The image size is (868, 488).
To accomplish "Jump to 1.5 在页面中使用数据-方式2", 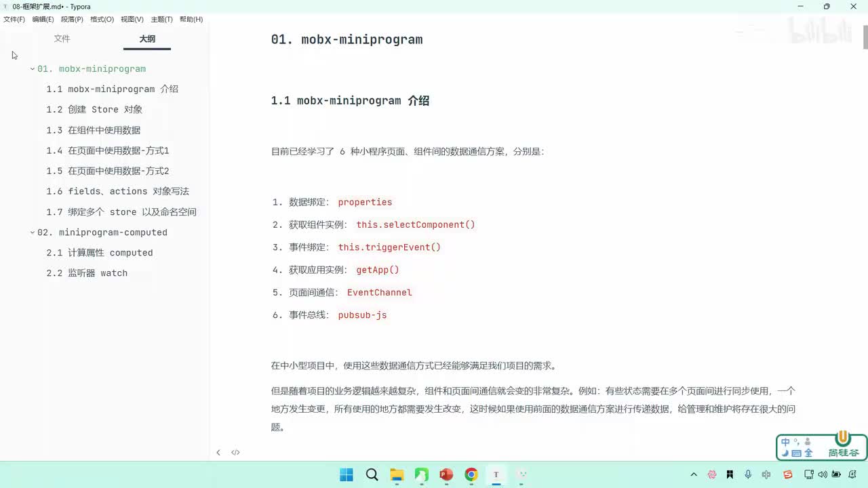I will pyautogui.click(x=108, y=171).
